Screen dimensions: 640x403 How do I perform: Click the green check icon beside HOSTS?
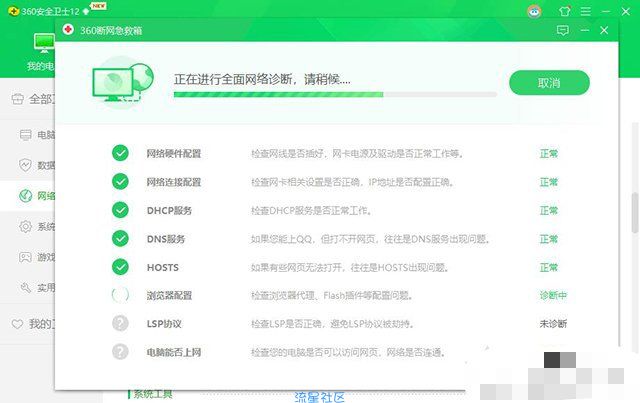tap(120, 267)
